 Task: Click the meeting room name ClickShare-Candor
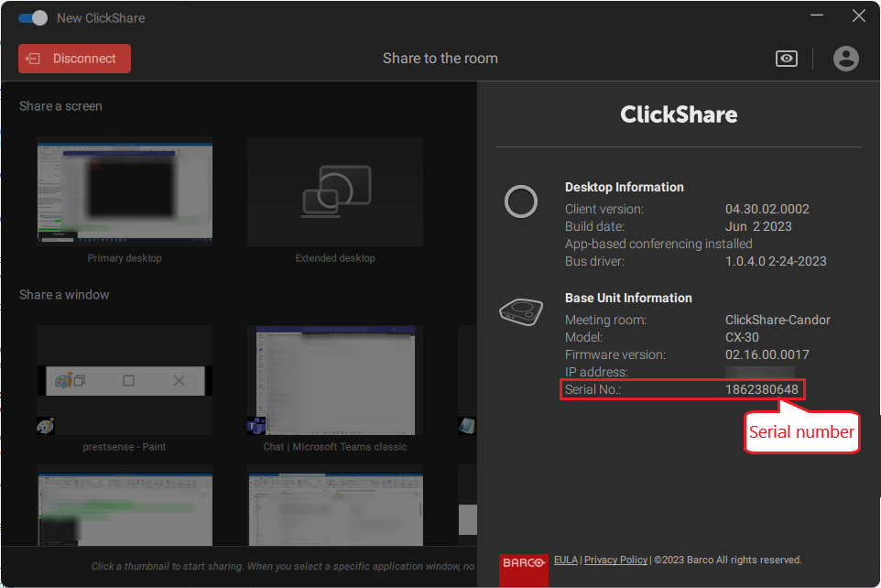coord(778,320)
